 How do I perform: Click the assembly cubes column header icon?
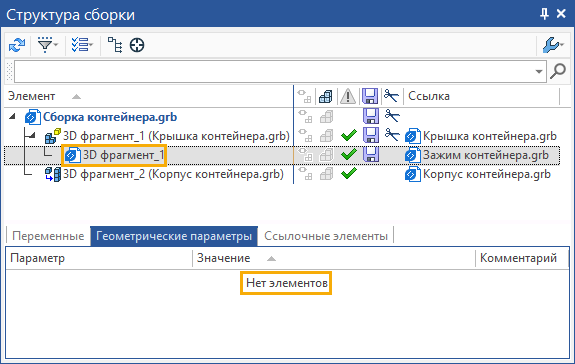(326, 97)
